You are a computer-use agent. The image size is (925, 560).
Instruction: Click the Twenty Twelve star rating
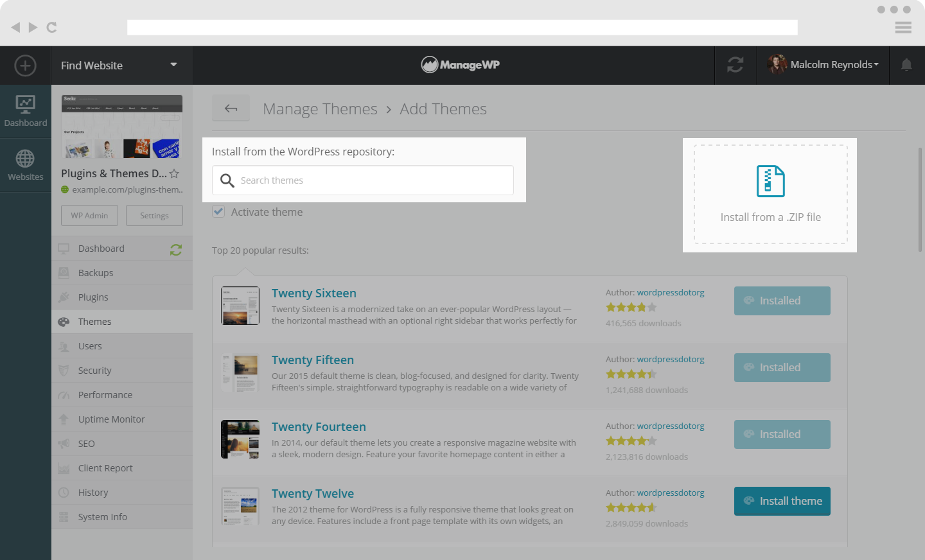(x=631, y=508)
